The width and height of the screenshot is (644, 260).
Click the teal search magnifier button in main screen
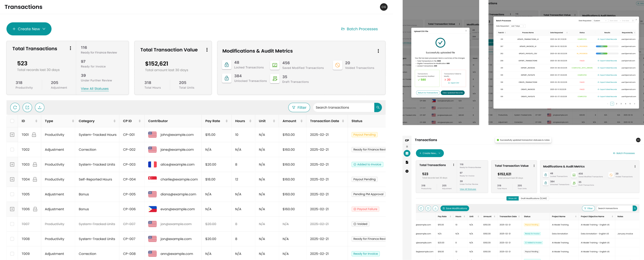point(378,107)
